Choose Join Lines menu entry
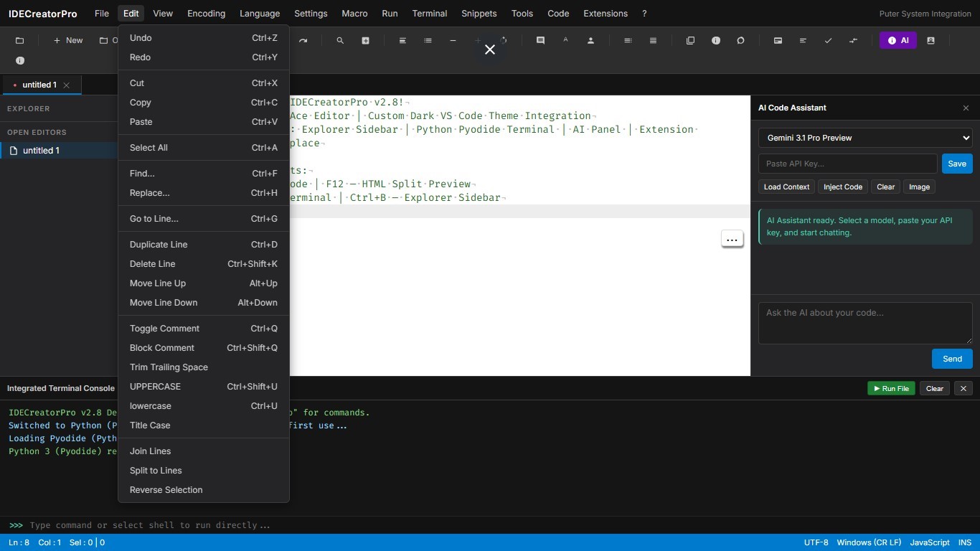Viewport: 980px width, 551px height. point(204,451)
